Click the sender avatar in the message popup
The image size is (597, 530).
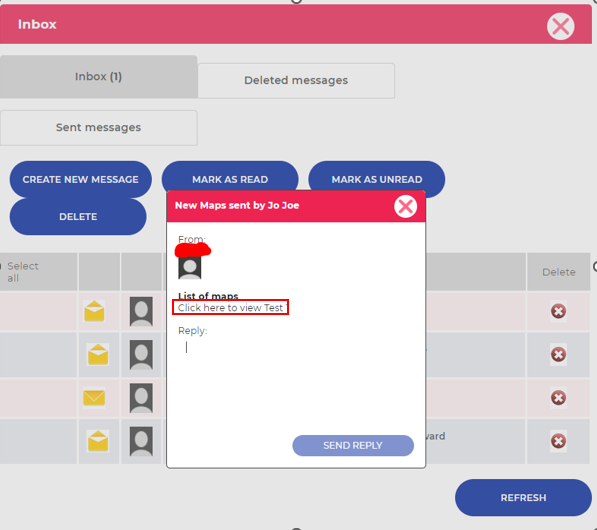(190, 267)
